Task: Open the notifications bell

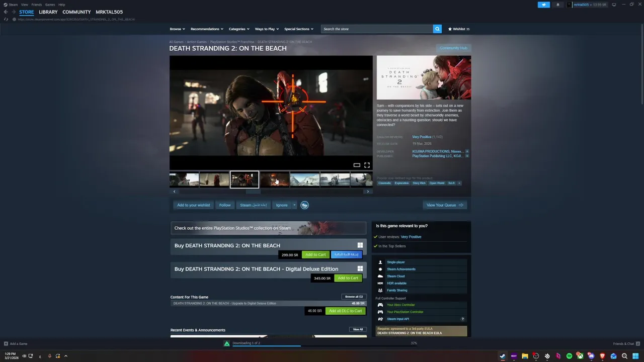Action: pos(557,5)
